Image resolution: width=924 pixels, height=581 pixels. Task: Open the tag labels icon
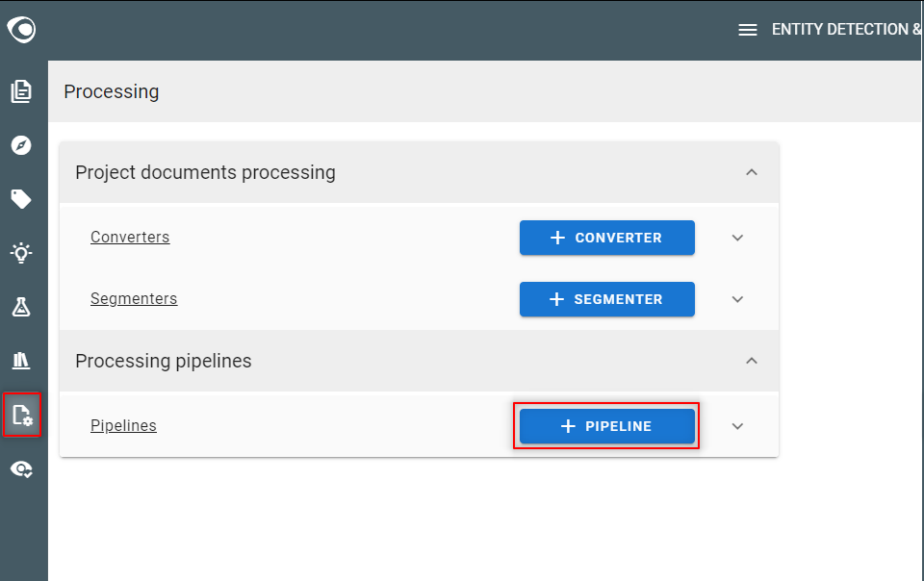click(21, 199)
